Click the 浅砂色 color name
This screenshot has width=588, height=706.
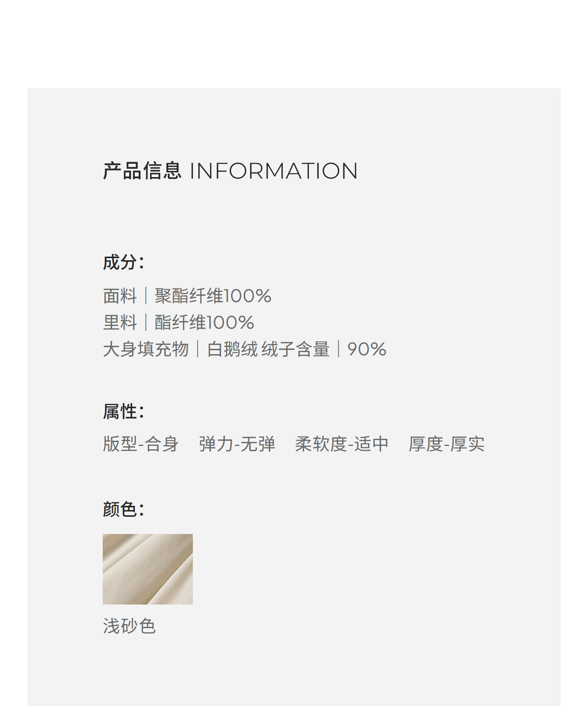coord(129,626)
